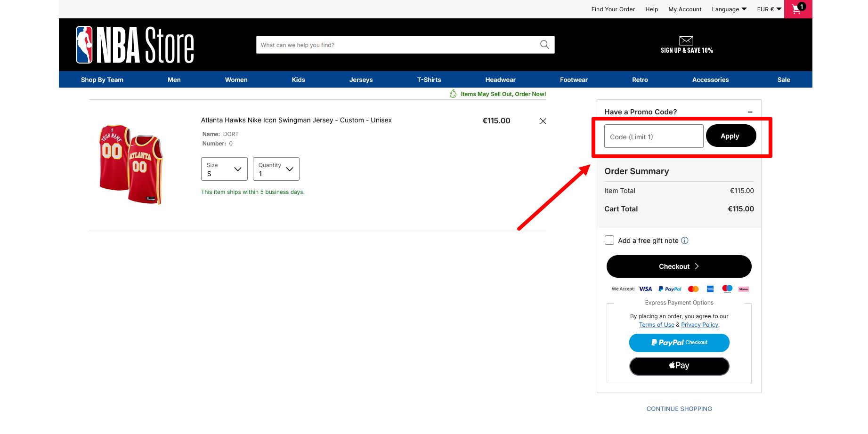The width and height of the screenshot is (868, 434).
Task: Open the Terms of Use link
Action: click(657, 325)
